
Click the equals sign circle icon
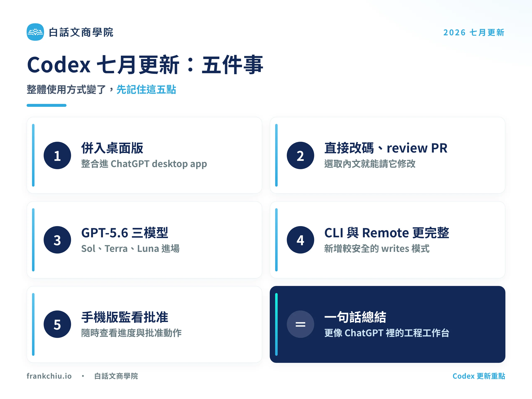(x=300, y=324)
